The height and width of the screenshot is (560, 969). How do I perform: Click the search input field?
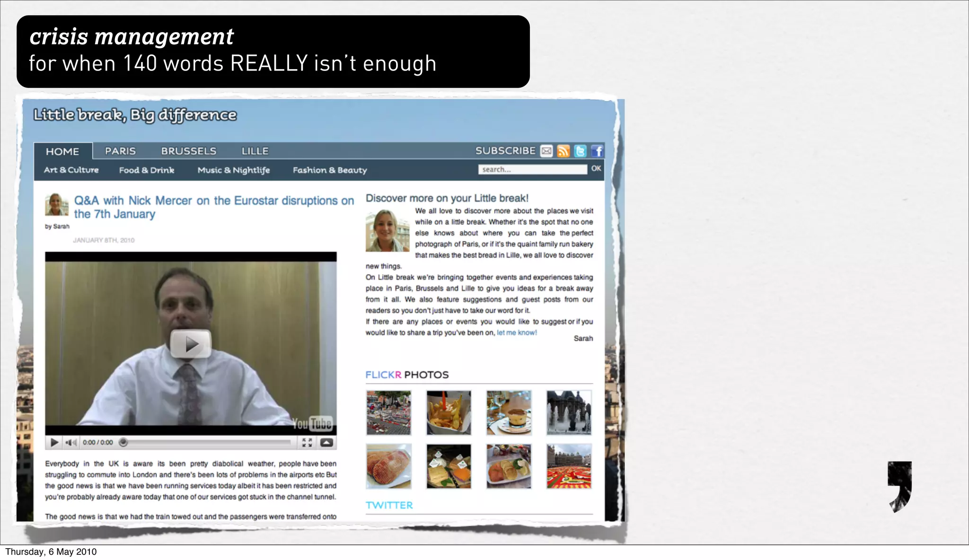click(x=532, y=169)
